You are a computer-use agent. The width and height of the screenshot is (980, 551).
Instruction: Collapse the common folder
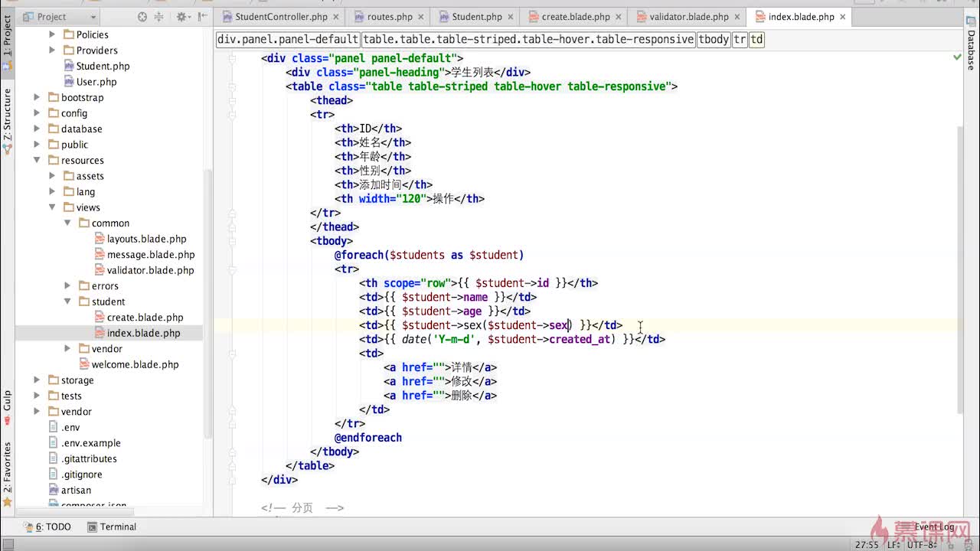point(67,223)
